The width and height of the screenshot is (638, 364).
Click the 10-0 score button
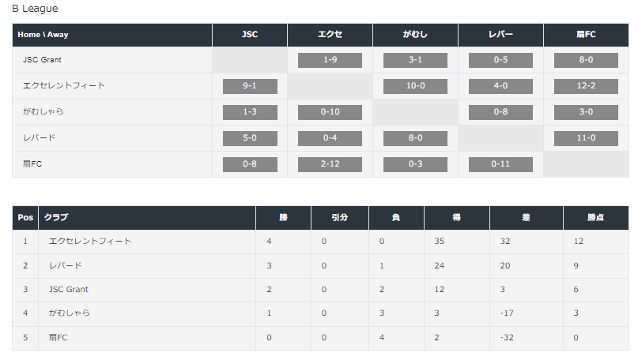[415, 86]
